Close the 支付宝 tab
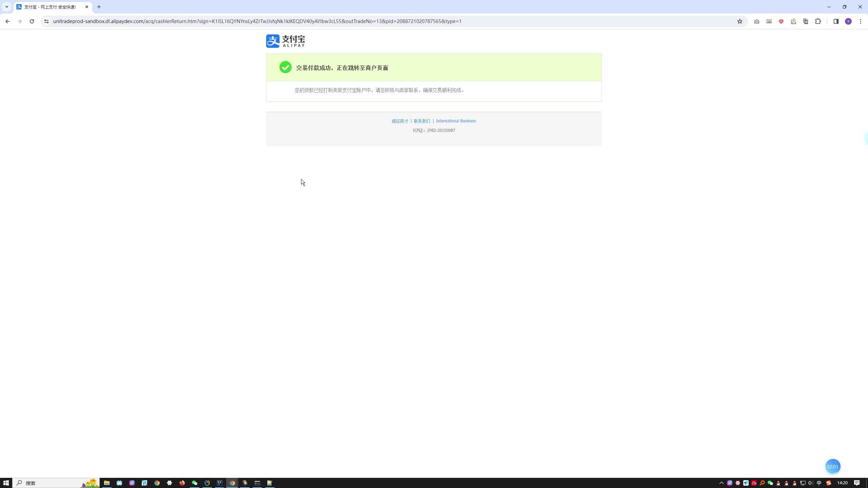This screenshot has width=868, height=488. click(87, 7)
